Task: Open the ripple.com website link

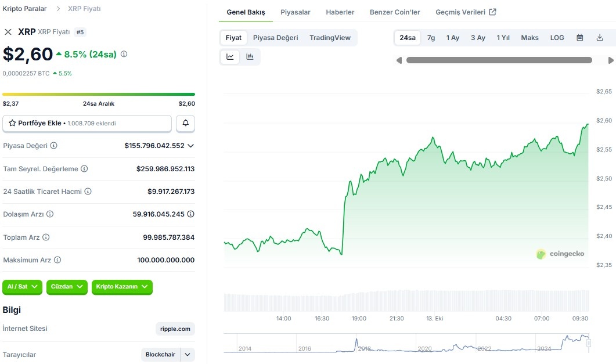Action: point(175,329)
